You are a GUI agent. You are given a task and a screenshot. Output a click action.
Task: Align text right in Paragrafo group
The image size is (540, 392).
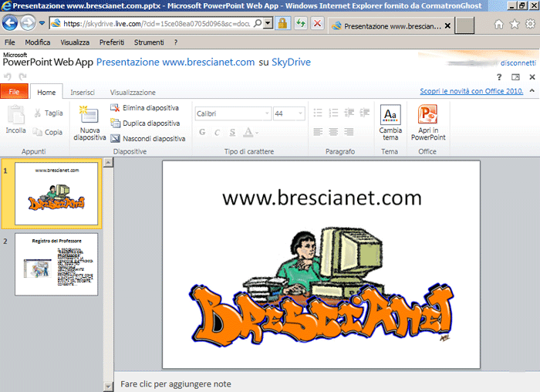pos(349,132)
